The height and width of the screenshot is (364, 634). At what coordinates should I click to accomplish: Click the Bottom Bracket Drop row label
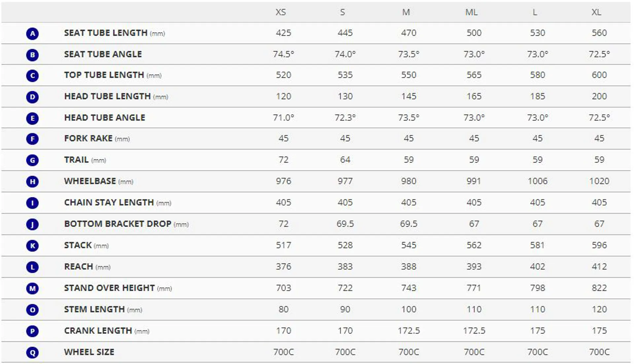click(x=126, y=224)
